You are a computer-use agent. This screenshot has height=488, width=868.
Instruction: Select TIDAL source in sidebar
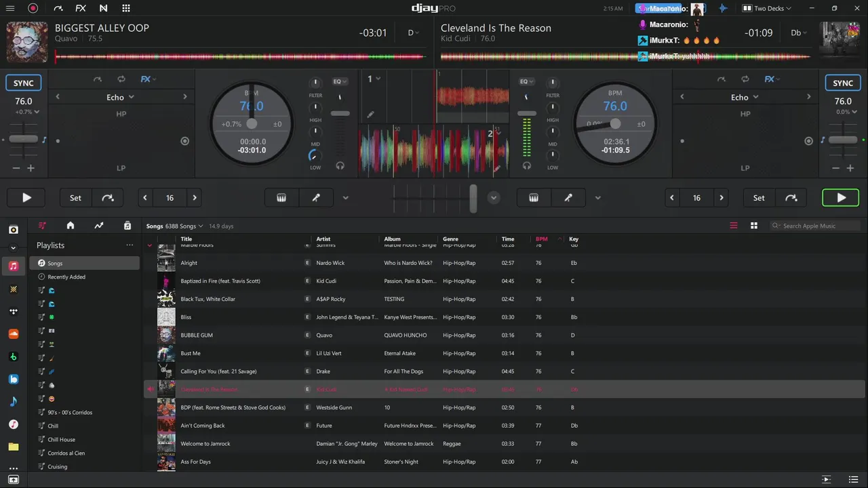coord(13,311)
